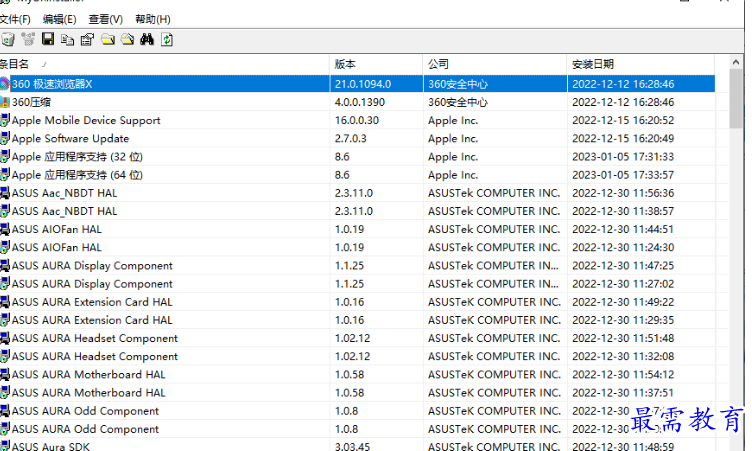This screenshot has width=752, height=451.
Task: Click icon of ASUS AURA Motherboard HAL dated 11:37:51
Action: [4, 393]
